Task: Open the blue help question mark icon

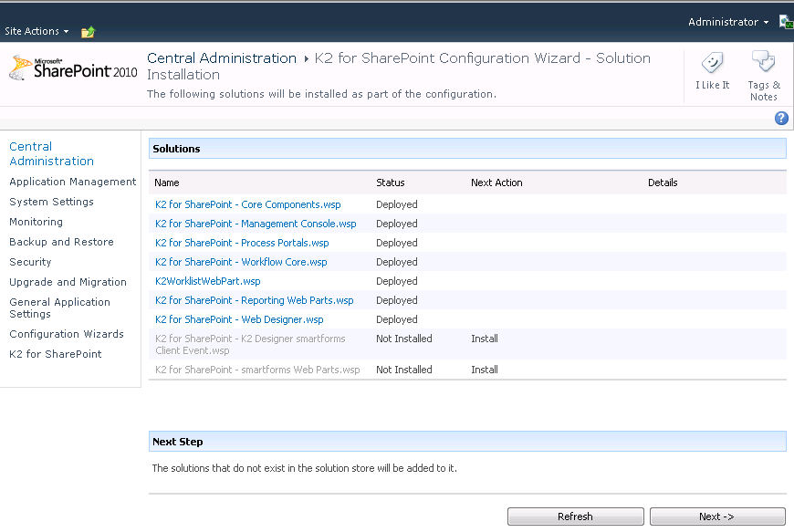Action: (781, 119)
